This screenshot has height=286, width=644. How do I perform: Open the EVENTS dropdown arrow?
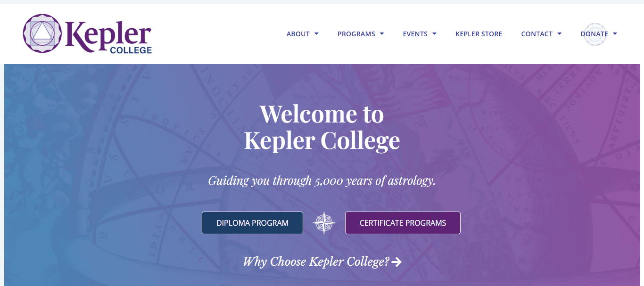pos(433,34)
